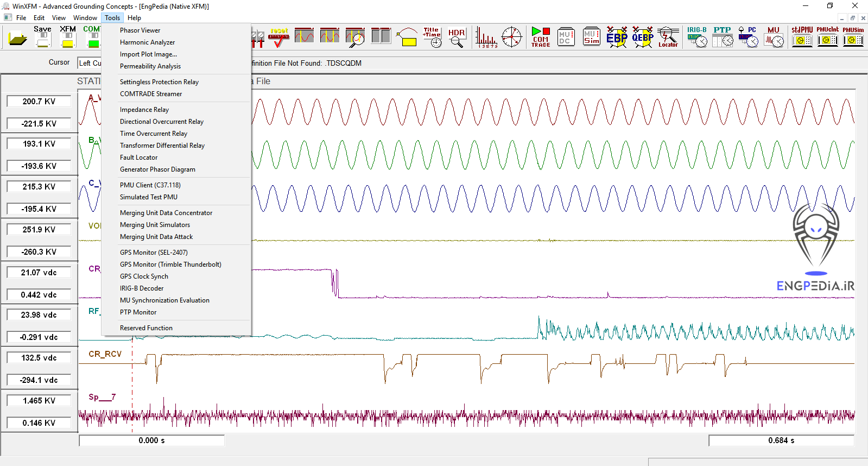Open the Edit menu
Screen dimensions: 868x466
[39, 18]
